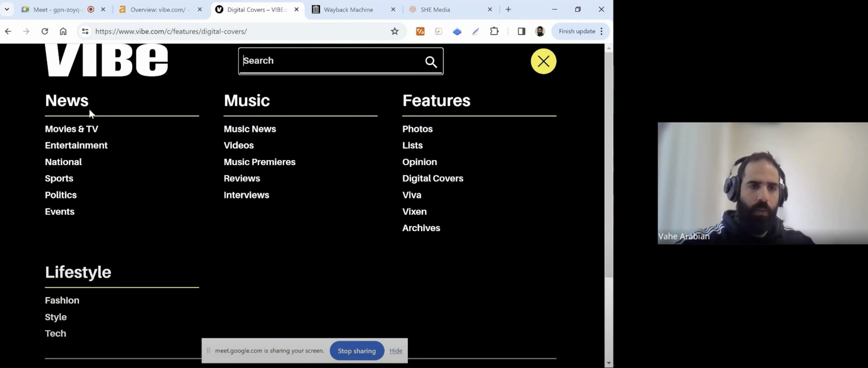Open the side panel icon
868x368 pixels.
[x=521, y=31]
